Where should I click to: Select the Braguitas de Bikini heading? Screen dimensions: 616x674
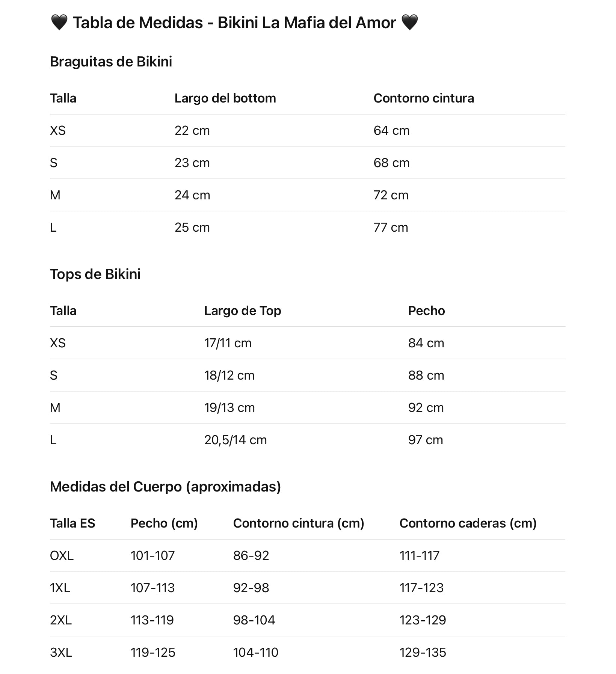111,62
